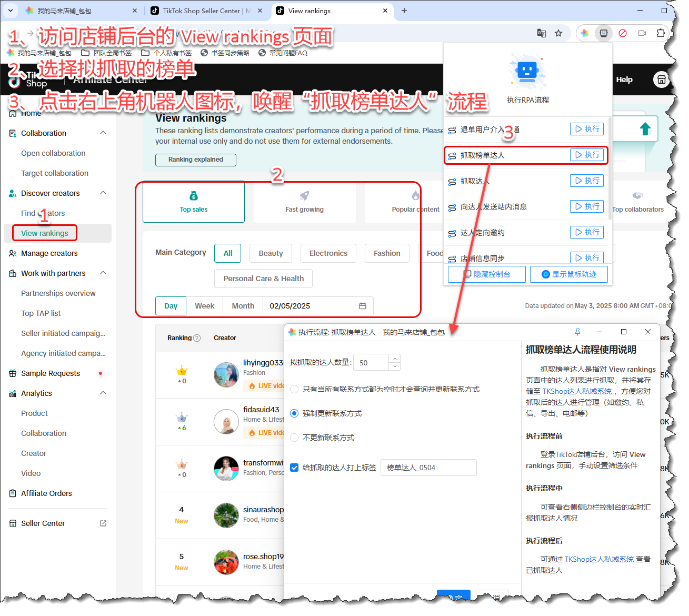Pin the 执行流程 dialog with pushpin icon

pos(577,332)
